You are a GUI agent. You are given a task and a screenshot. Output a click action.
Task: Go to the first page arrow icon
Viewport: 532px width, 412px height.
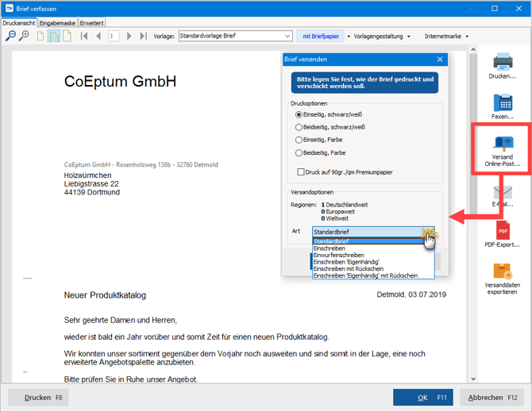84,36
